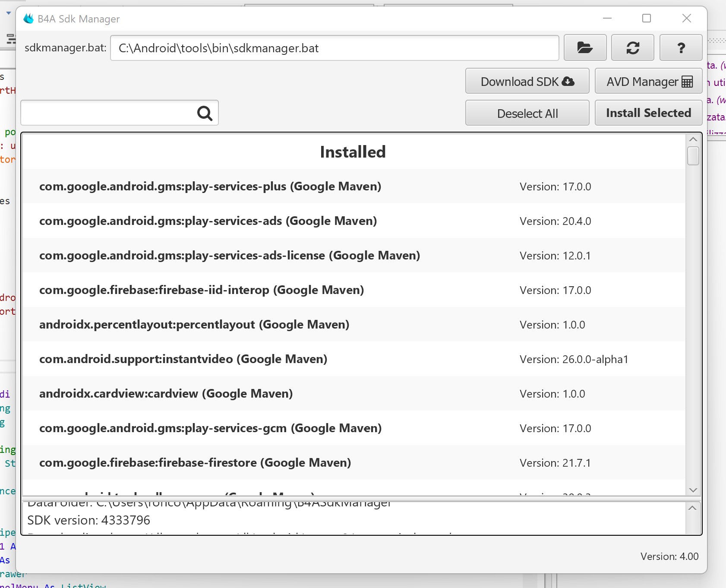Viewport: 726px width, 588px height.
Task: Select the play-services-ads (Google Maven) row
Action: pos(354,221)
